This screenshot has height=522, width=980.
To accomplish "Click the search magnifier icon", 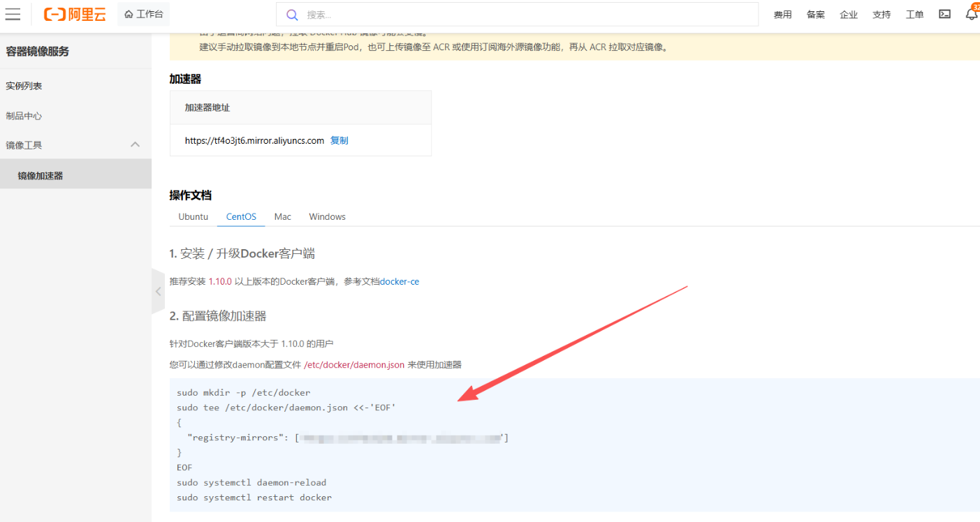I will point(293,15).
